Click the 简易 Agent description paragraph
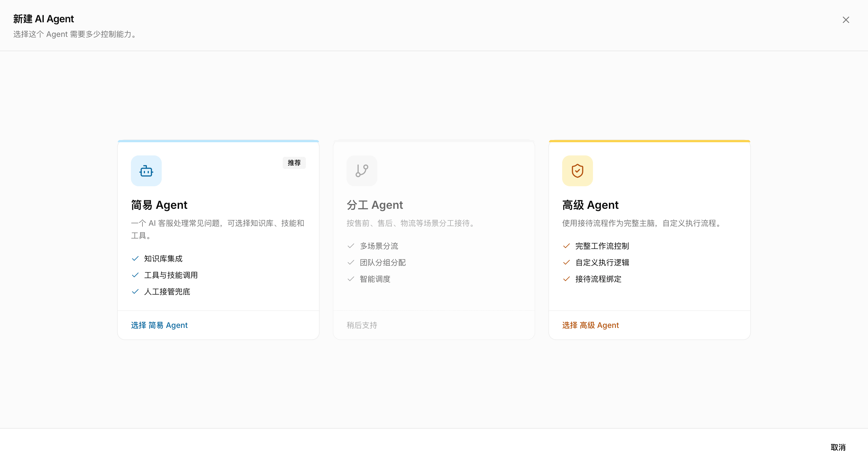 click(x=218, y=229)
